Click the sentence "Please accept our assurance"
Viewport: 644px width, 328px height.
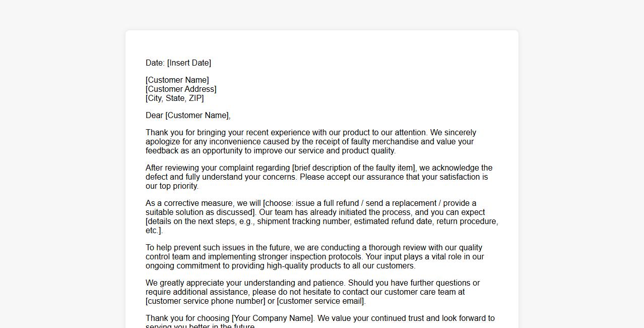click(393, 177)
